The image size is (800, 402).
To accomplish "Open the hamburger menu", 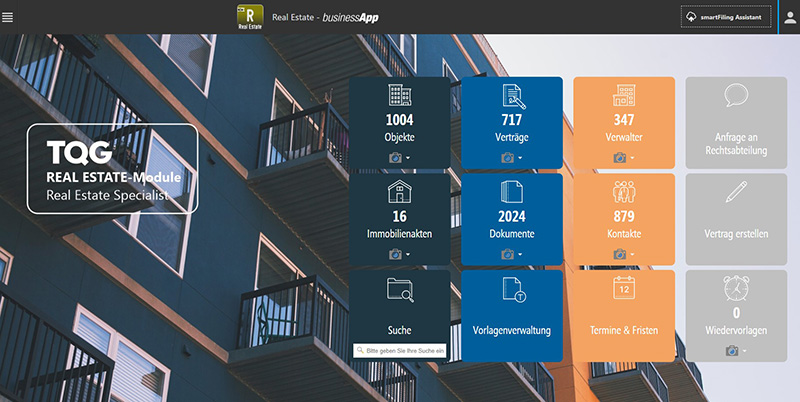I will (8, 17).
